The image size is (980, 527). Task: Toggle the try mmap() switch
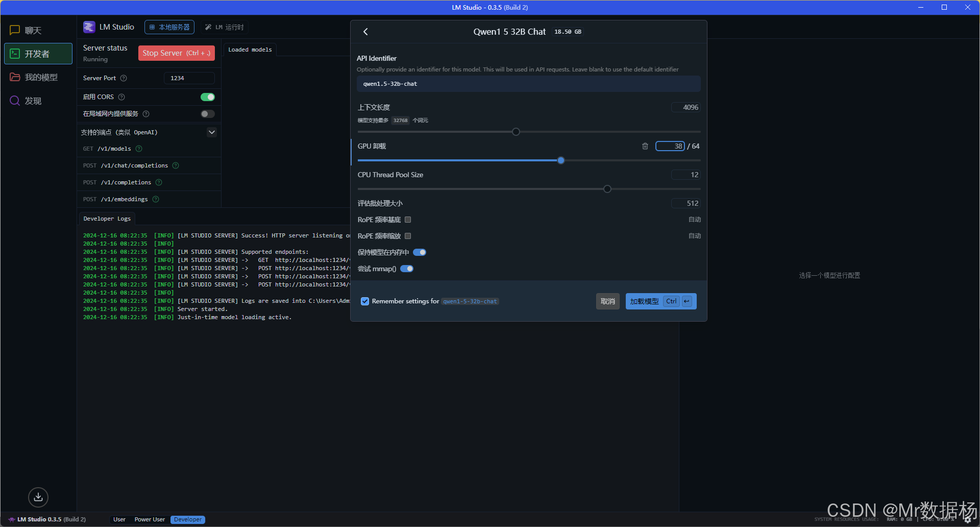(407, 269)
